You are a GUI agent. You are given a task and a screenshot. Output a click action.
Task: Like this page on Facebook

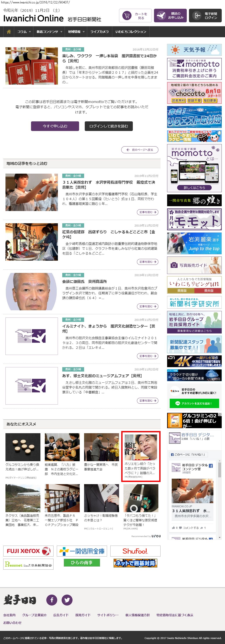click(188, 454)
